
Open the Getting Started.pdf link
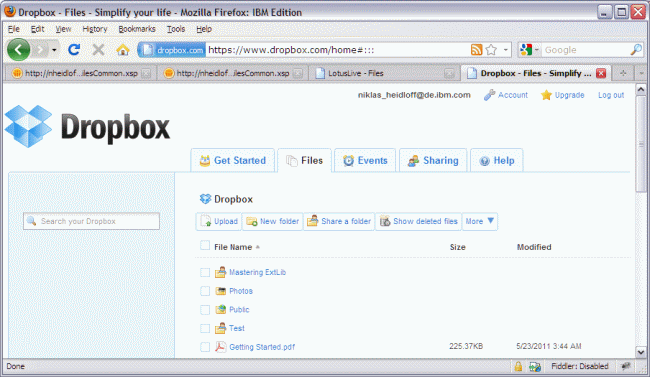(x=262, y=347)
